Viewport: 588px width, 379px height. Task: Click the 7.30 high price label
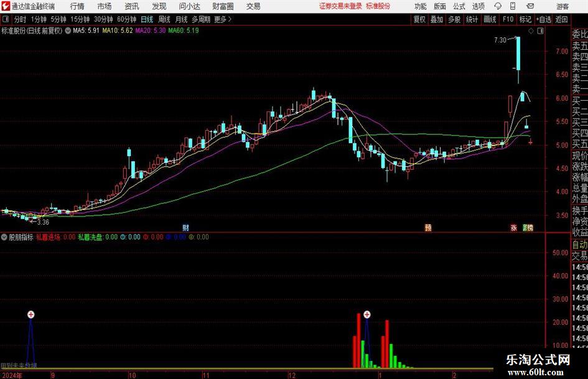(500, 40)
